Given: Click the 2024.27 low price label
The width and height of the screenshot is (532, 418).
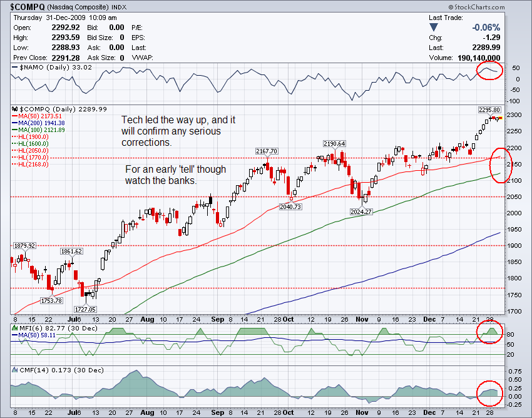Looking at the screenshot, I should click(x=361, y=212).
